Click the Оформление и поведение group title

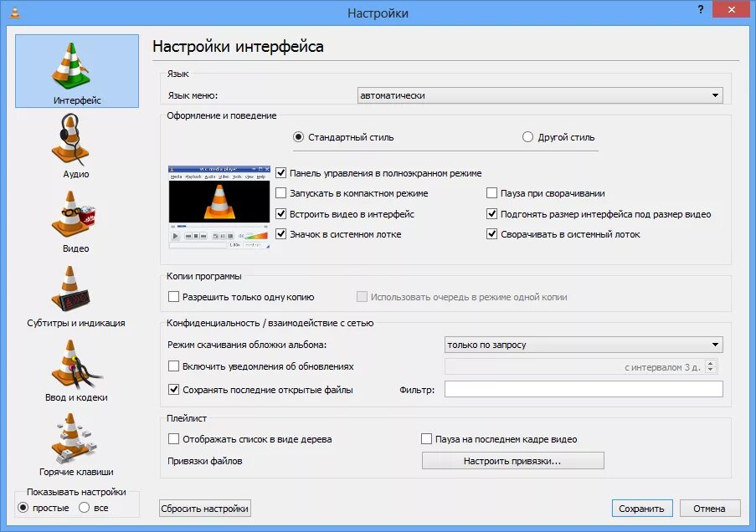click(222, 115)
